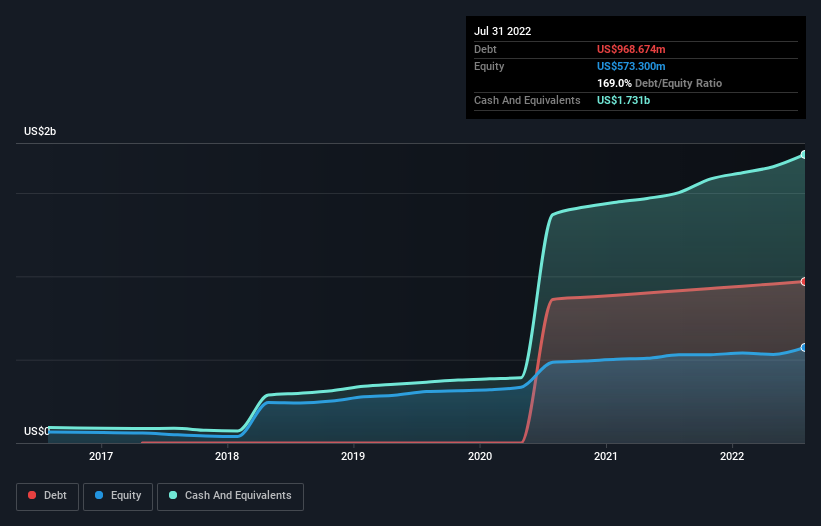Click the US$1.731b cash value
Viewport: 821px width, 526px height.
tap(623, 100)
